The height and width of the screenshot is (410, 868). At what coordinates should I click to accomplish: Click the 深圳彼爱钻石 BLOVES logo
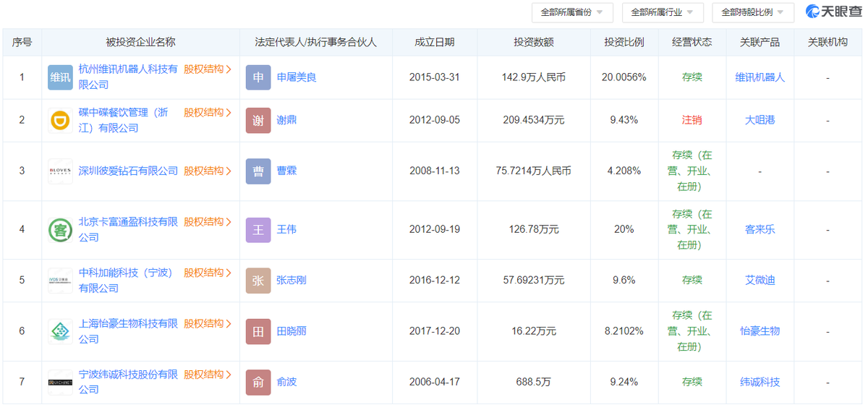(x=60, y=171)
